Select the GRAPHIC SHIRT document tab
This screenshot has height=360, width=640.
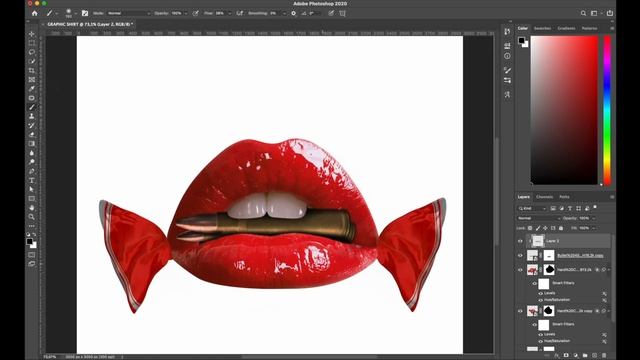point(90,24)
